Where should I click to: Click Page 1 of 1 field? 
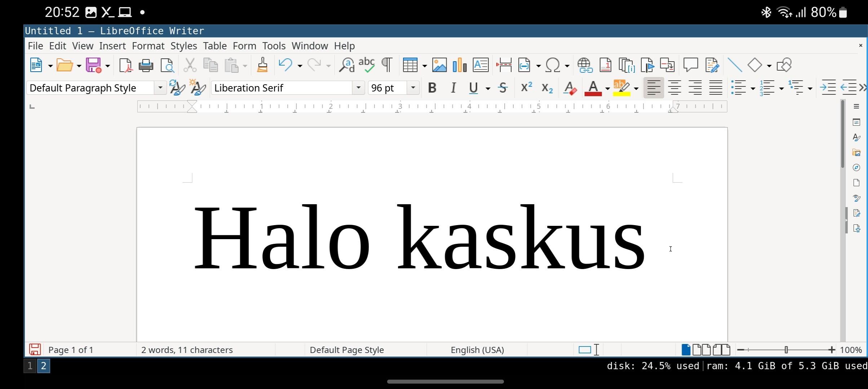(71, 350)
